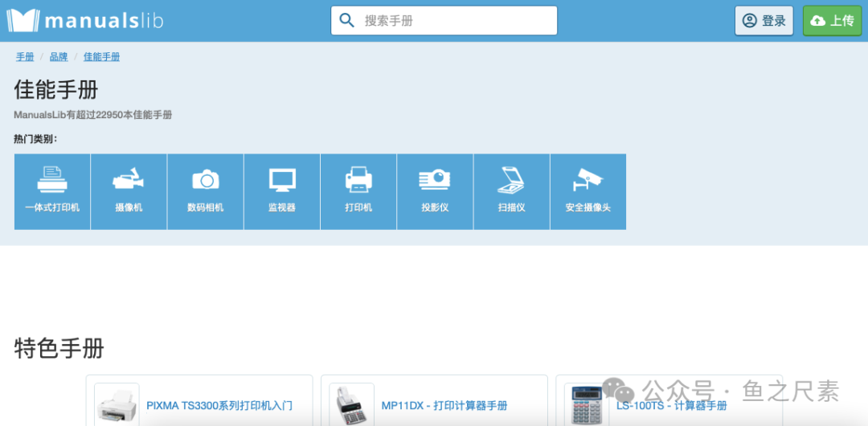
Task: Select the 一体式打印机 category tile
Action: point(52,191)
